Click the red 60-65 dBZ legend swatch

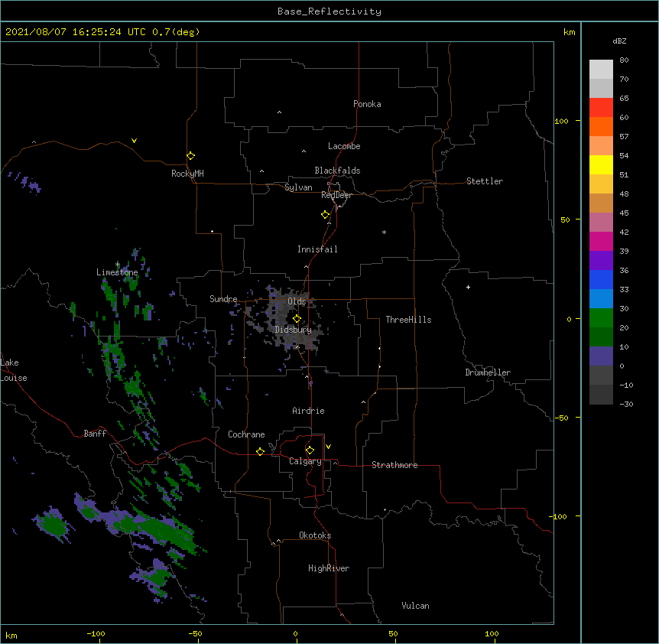click(601, 107)
